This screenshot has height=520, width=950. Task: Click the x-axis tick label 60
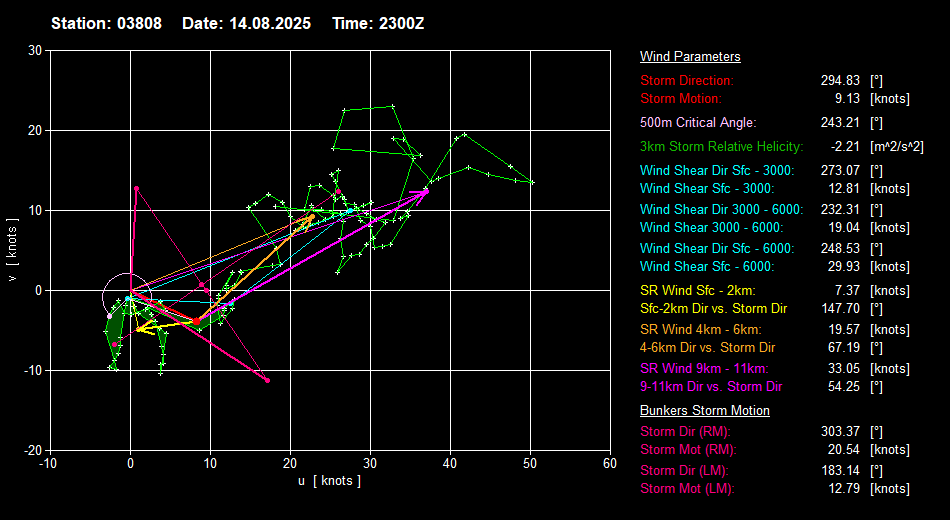(x=610, y=464)
